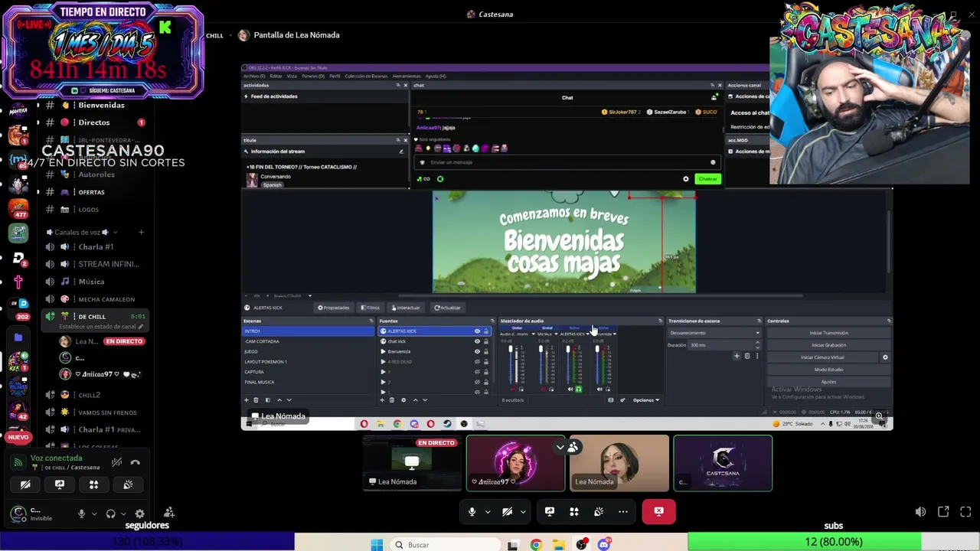Screen dimensions: 980x551
Task: Toggle lock on ALERTAS KICK source
Action: [x=485, y=331]
